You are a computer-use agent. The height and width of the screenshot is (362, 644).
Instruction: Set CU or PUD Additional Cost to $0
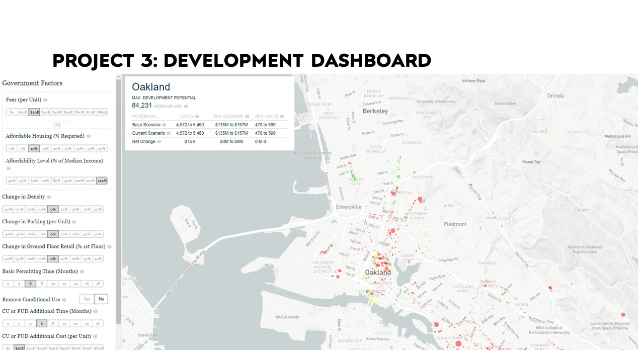pos(8,348)
